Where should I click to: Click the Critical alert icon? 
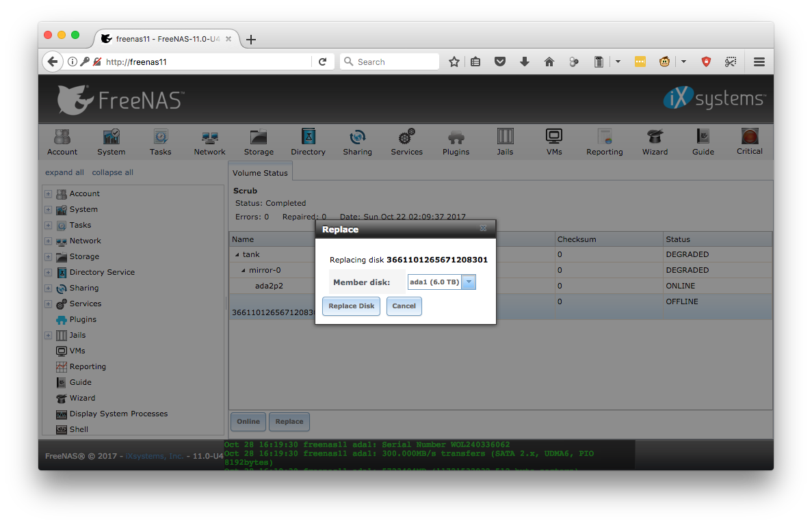[749, 142]
